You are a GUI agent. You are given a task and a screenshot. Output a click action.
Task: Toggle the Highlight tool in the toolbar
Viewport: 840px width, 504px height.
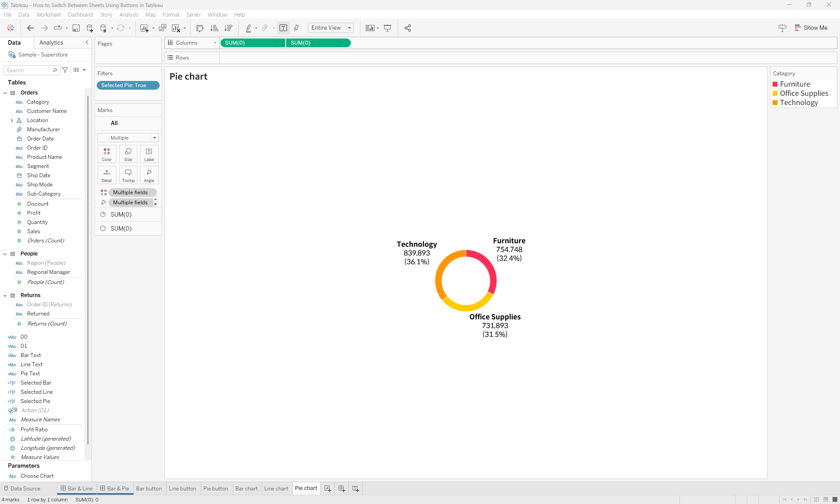coord(248,28)
